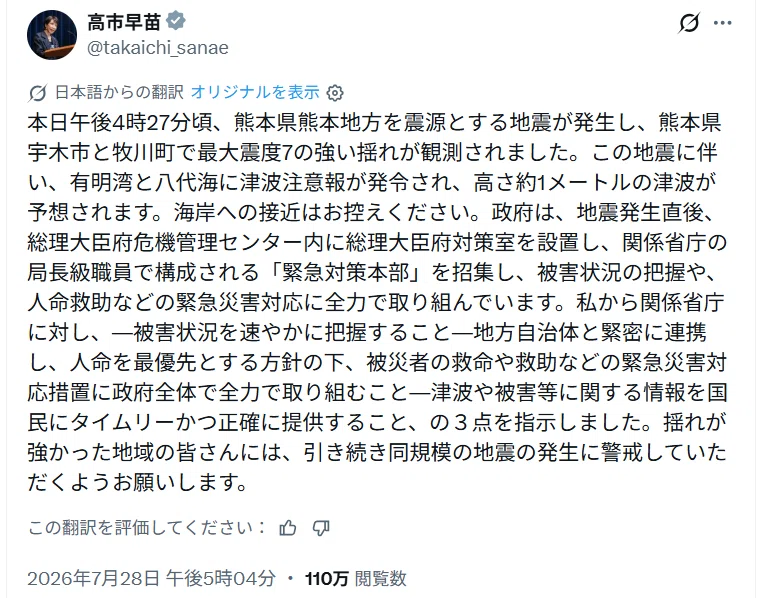Open translation settings gear icon
Image resolution: width=763 pixels, height=598 pixels.
tap(334, 92)
